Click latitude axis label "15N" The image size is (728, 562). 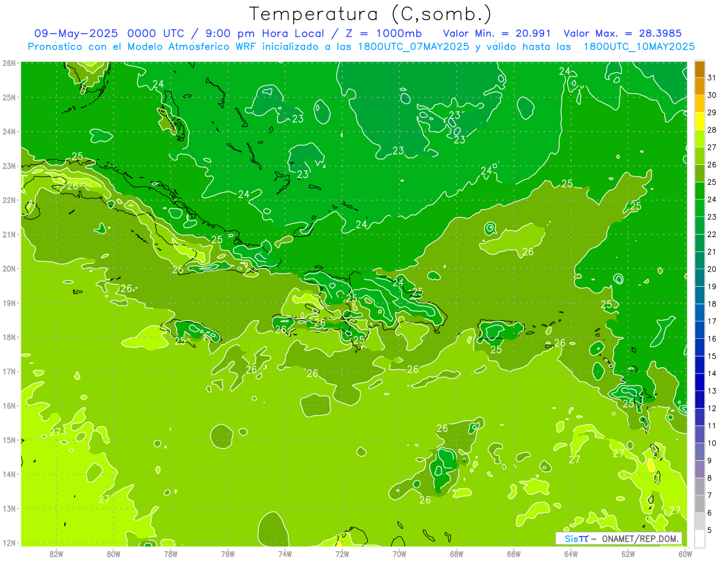point(10,440)
